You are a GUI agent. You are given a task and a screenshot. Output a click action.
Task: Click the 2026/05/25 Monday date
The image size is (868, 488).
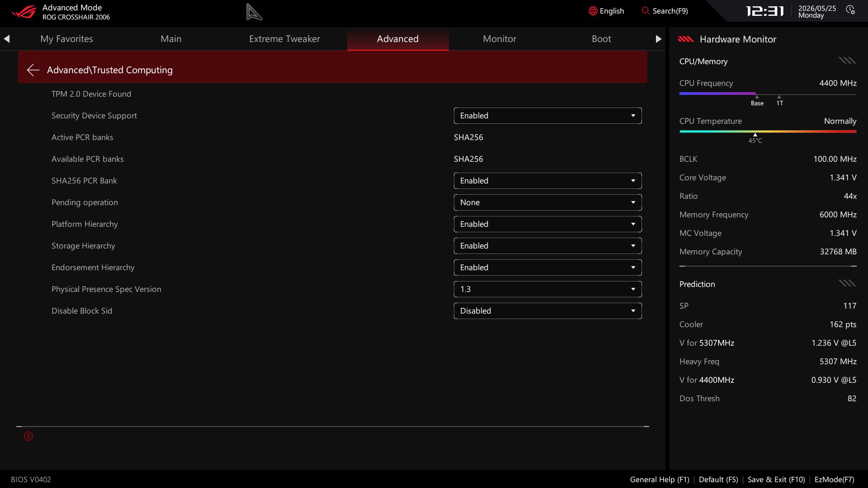click(817, 12)
